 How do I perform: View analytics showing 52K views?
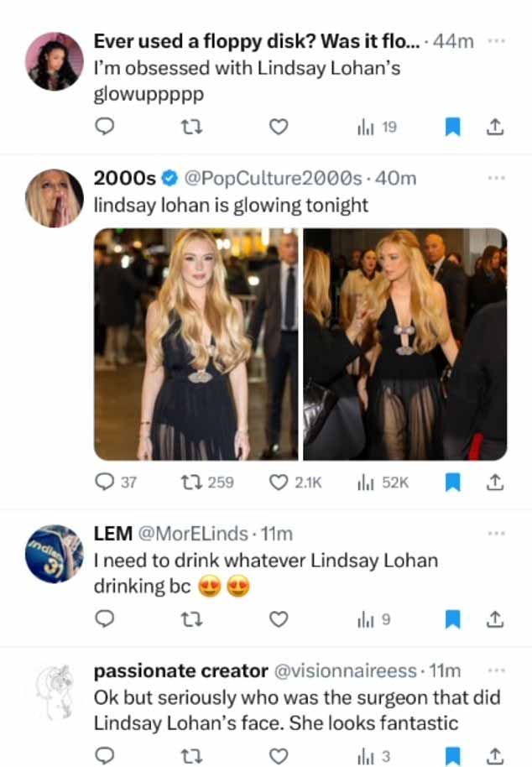383,483
